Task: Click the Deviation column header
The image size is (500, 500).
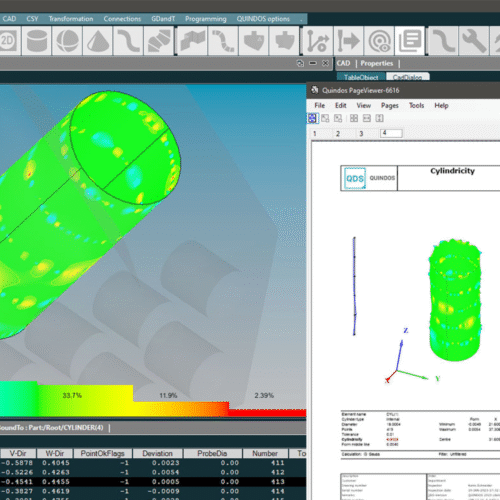Action: 157,453
